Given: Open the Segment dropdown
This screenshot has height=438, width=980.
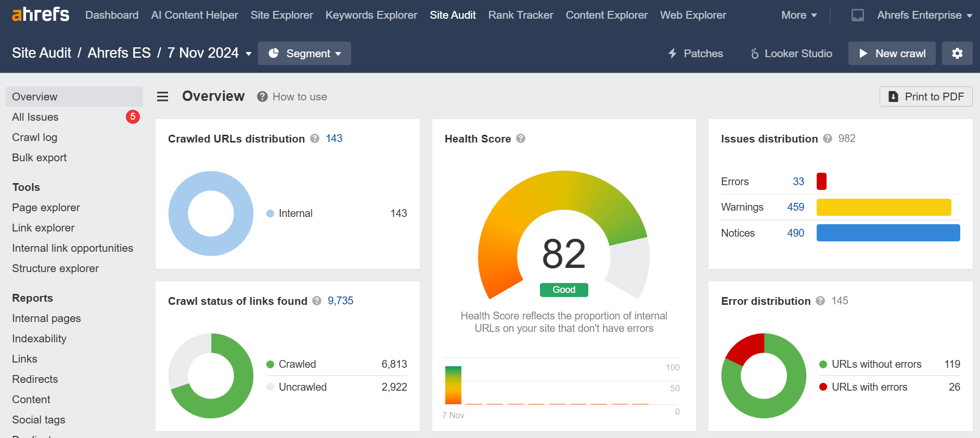Looking at the screenshot, I should pos(304,54).
